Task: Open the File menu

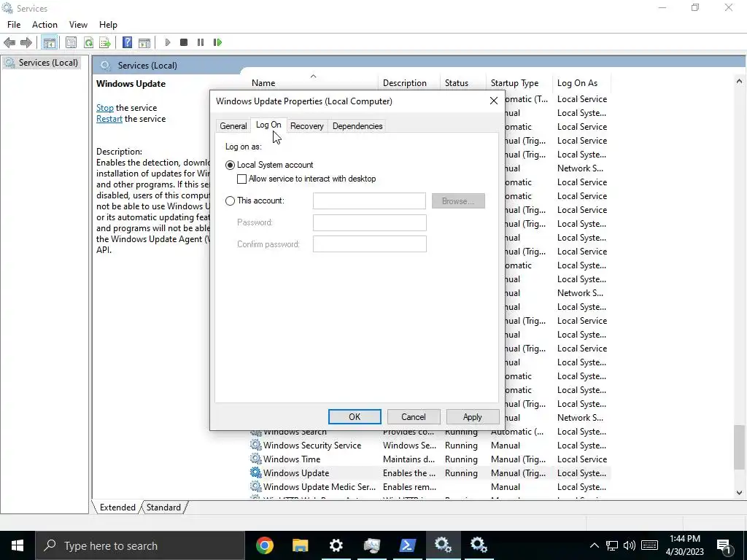Action: click(14, 25)
